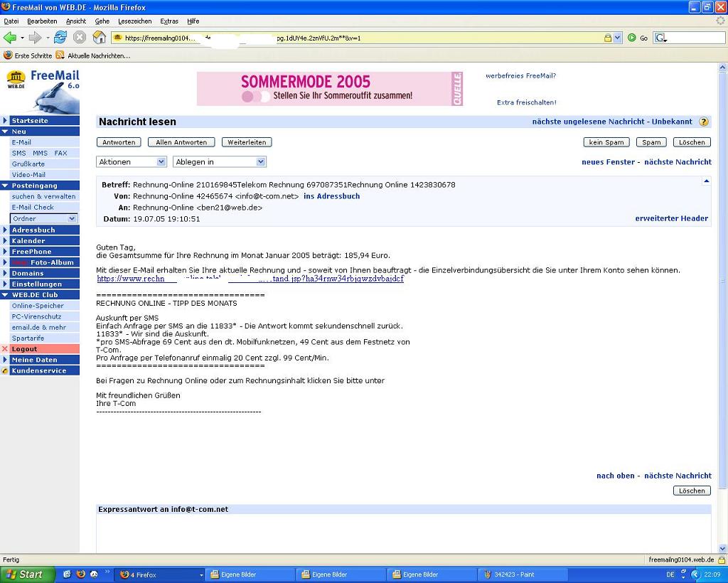728x583 pixels.
Task: Click the DE language indicator in tray
Action: coord(670,574)
